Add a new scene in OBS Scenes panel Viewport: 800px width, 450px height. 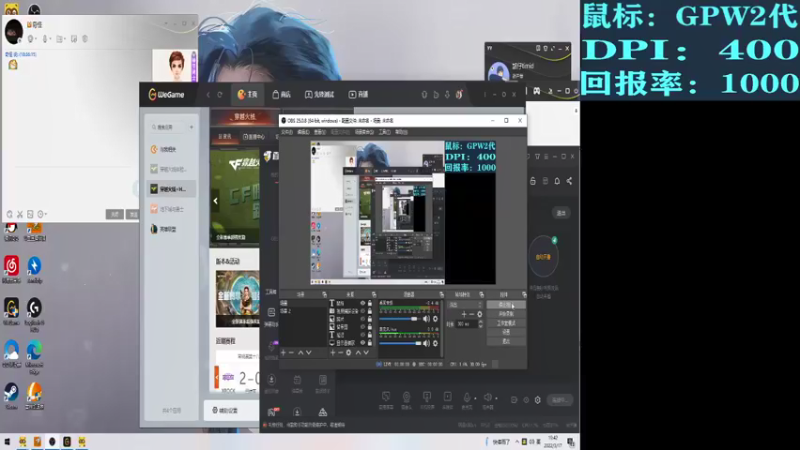tap(283, 353)
